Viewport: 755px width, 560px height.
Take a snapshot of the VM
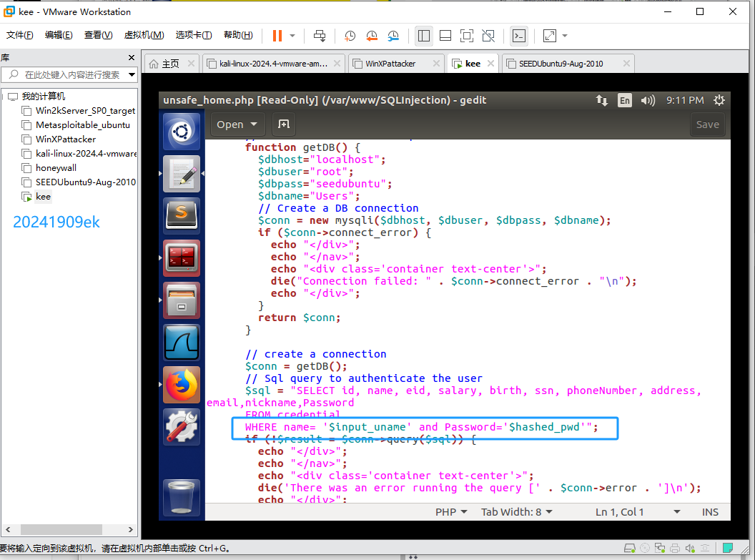pos(350,36)
